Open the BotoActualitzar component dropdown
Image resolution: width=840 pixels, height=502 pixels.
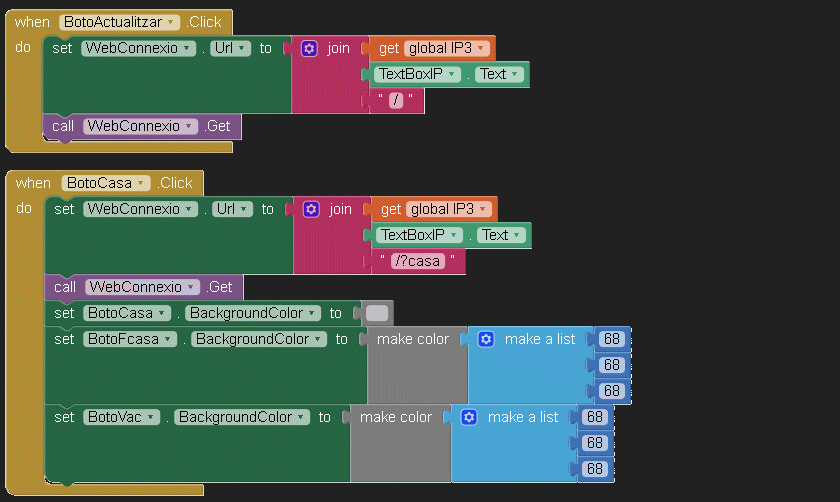(172, 22)
